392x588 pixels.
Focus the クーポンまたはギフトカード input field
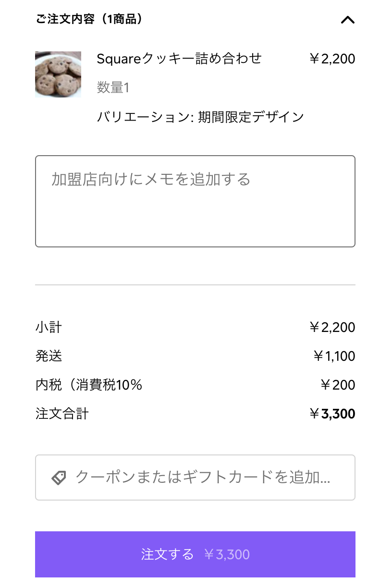(x=203, y=478)
